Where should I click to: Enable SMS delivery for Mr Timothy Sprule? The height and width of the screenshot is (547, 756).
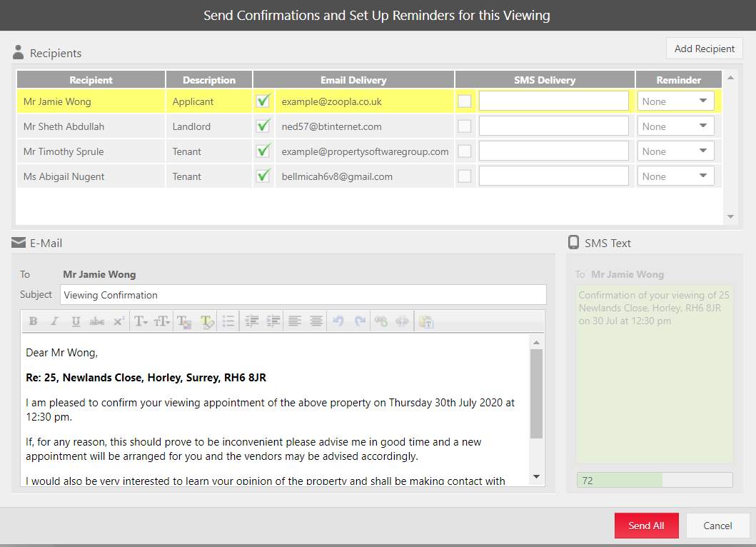click(464, 151)
